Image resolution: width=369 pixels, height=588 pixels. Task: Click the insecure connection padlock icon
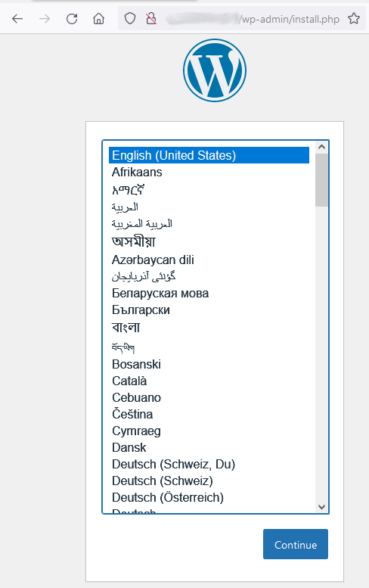pos(151,18)
